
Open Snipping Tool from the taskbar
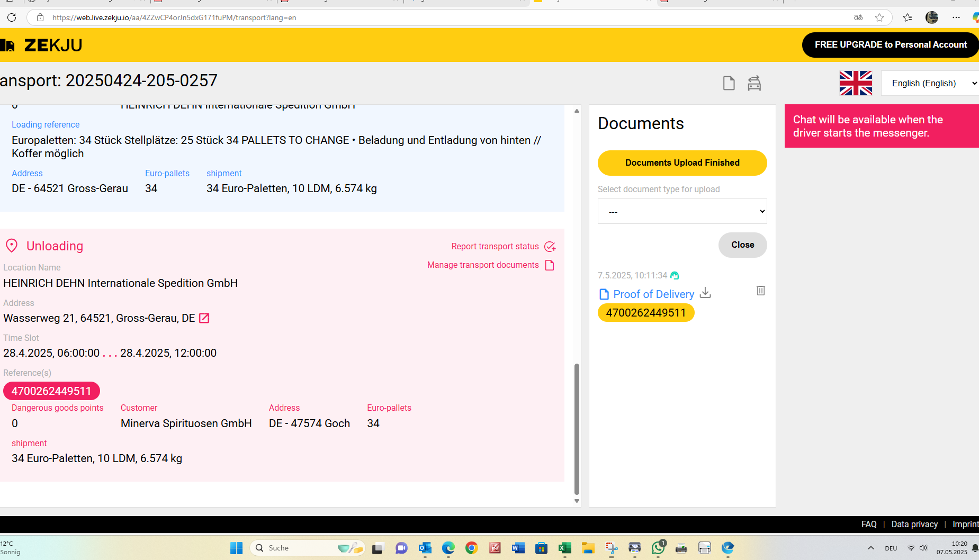pos(612,548)
